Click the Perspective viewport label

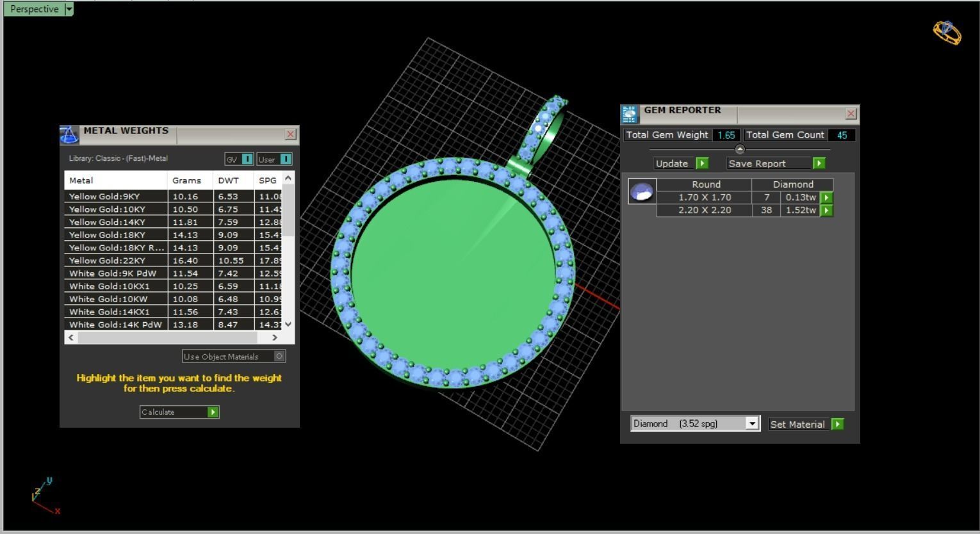point(34,9)
